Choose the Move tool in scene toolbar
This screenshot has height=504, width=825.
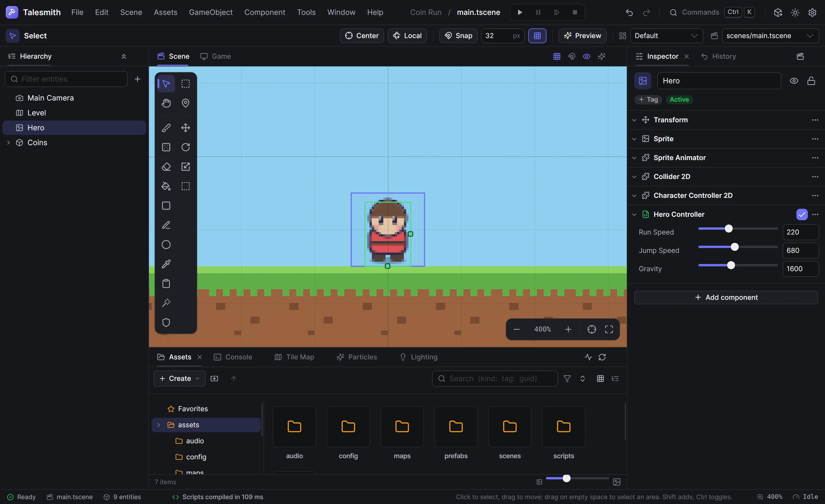[x=186, y=128]
